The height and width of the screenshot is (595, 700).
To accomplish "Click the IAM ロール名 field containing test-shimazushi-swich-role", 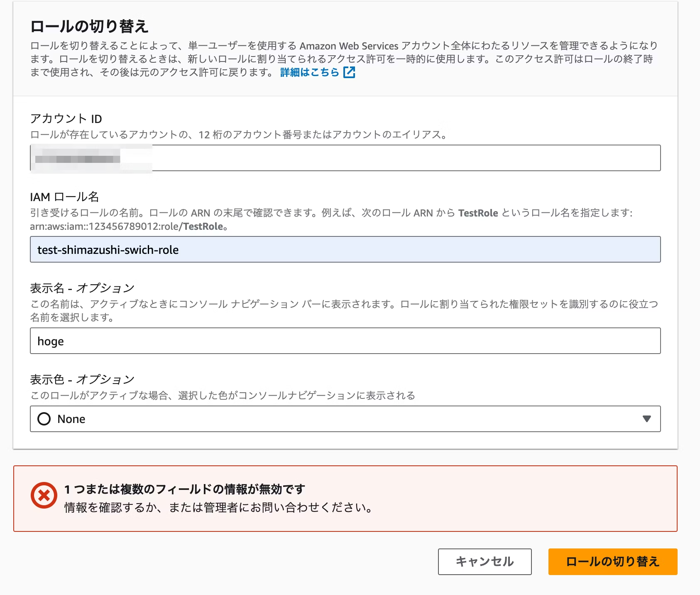I will 345,249.
